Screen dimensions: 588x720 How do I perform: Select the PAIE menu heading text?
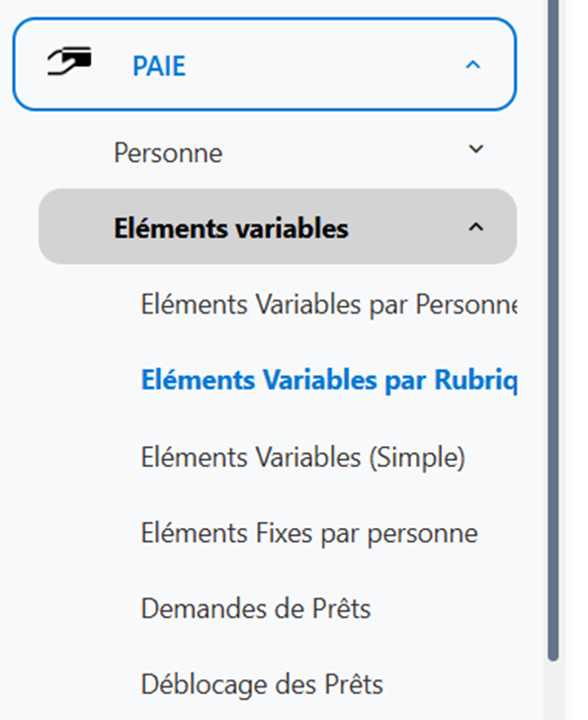tap(159, 66)
